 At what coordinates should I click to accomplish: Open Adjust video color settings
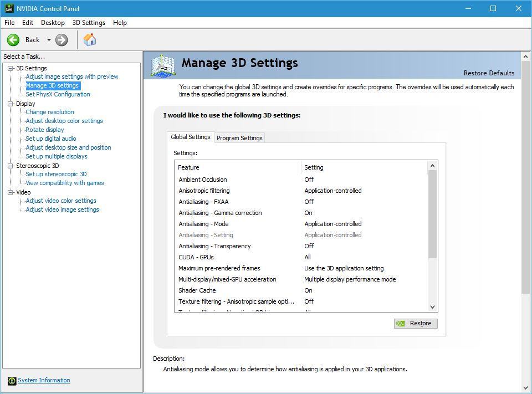tap(61, 201)
